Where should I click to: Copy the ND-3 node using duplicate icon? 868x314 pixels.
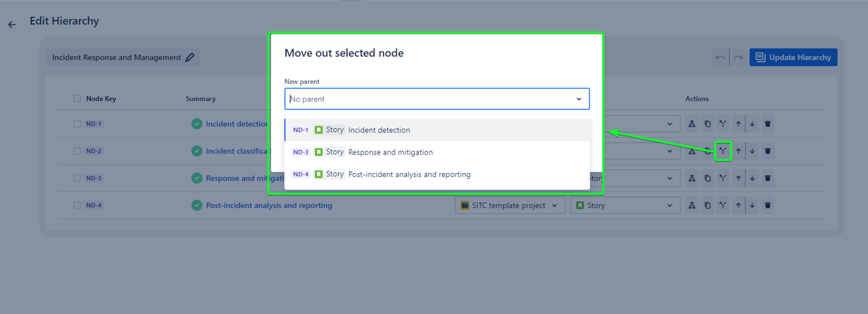coord(707,178)
